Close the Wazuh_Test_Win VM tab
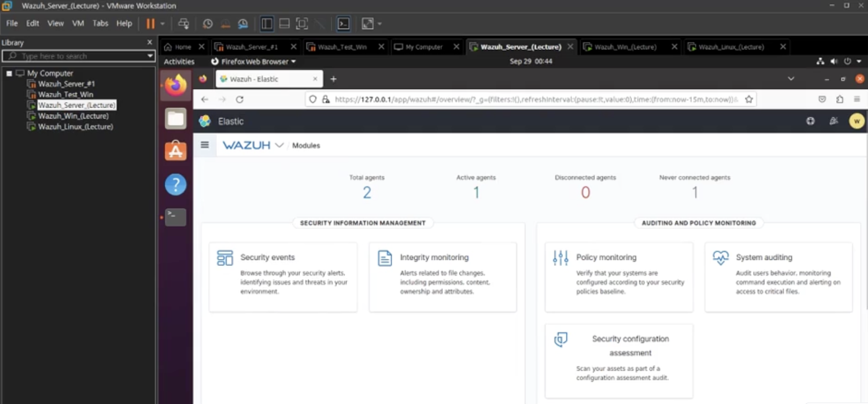Screen dimensions: 868x404 (381, 47)
